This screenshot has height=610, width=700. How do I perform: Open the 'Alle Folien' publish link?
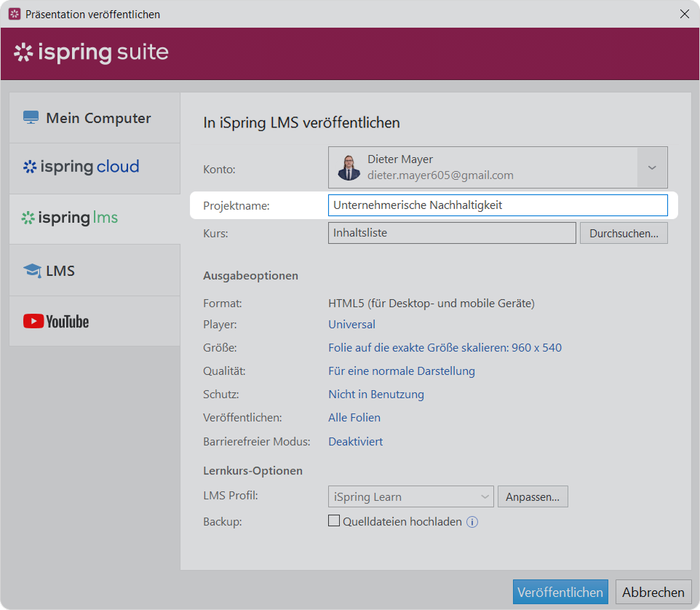[x=354, y=418]
